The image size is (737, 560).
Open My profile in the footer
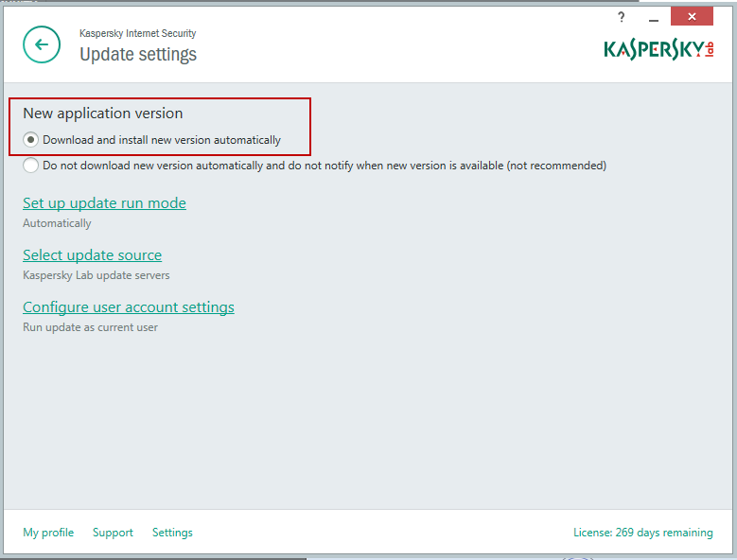click(48, 533)
